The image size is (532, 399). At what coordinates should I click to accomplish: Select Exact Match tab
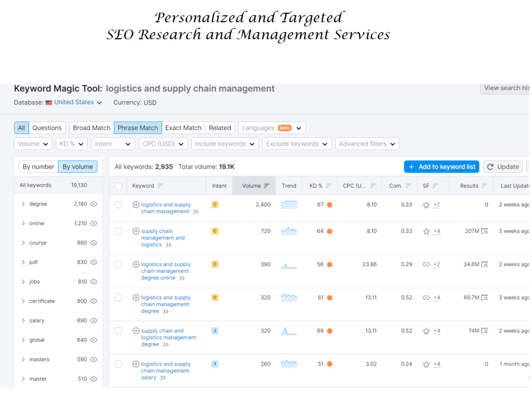point(183,128)
